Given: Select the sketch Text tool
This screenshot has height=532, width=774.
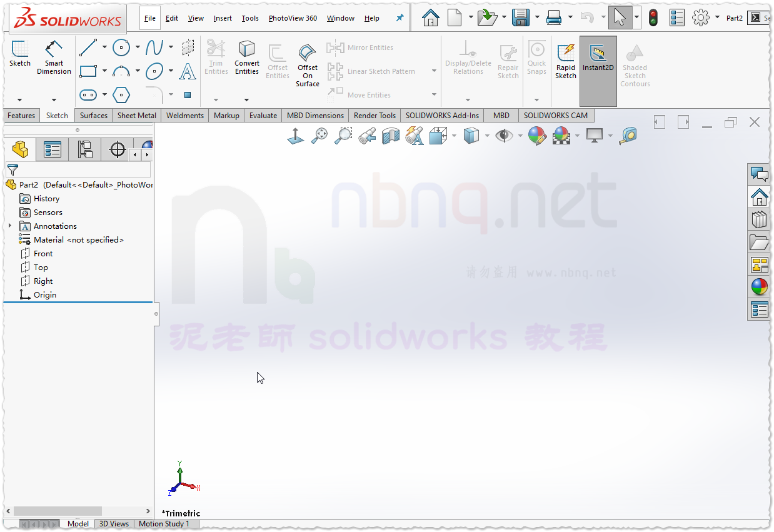Looking at the screenshot, I should click(x=188, y=71).
